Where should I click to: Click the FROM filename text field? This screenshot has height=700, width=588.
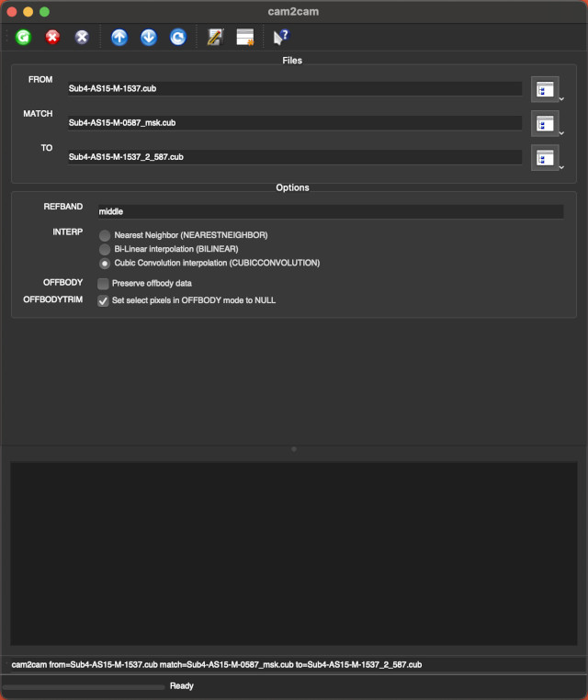(294, 89)
